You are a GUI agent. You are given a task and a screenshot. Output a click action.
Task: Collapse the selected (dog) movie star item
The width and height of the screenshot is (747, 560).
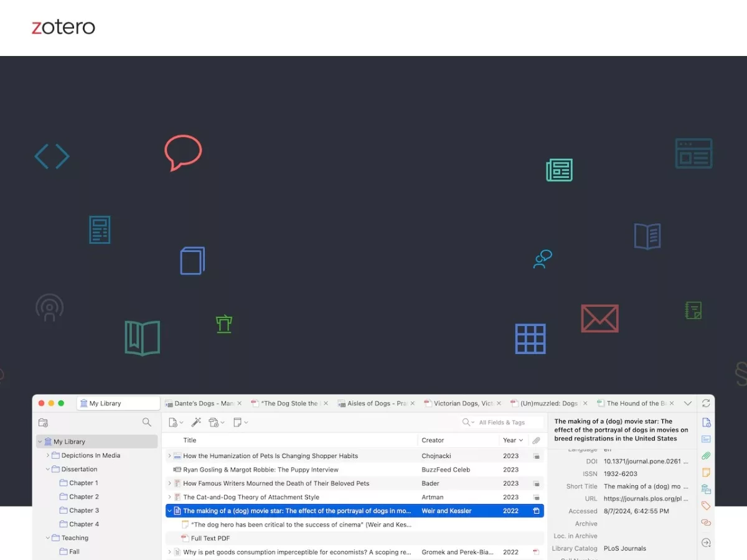[x=169, y=511]
